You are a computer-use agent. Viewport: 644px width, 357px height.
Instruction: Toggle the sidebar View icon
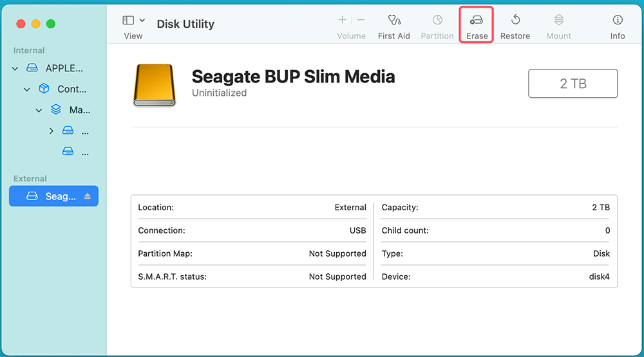click(x=128, y=20)
